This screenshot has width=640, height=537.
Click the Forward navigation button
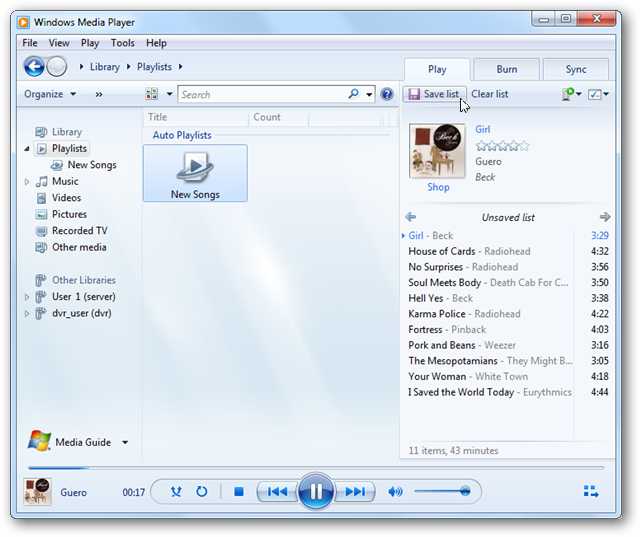coord(57,67)
